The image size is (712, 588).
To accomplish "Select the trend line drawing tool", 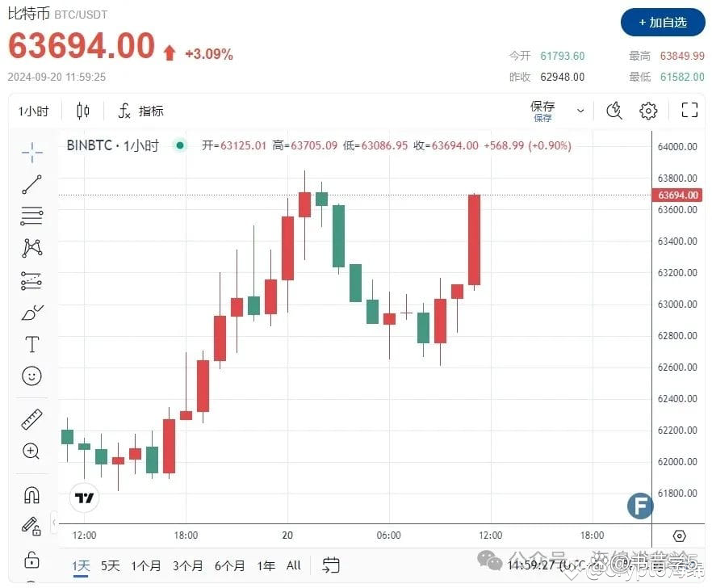I will click(31, 183).
